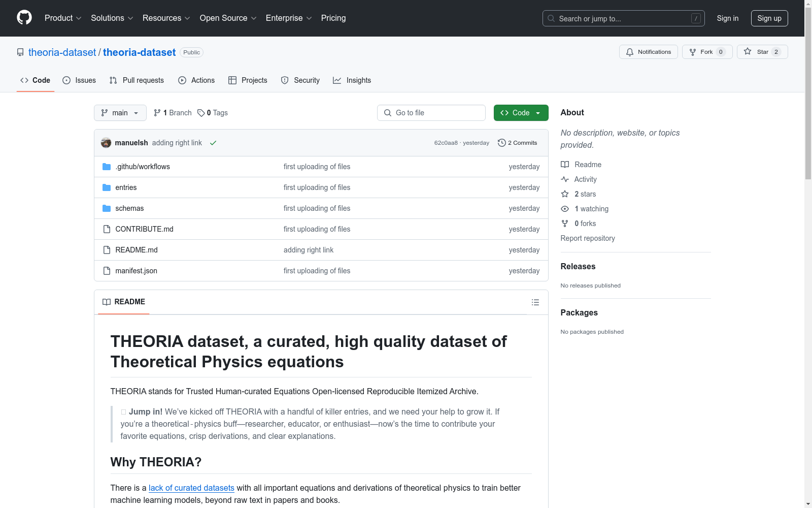Click the Sign in link
The image size is (812, 508).
click(x=728, y=18)
